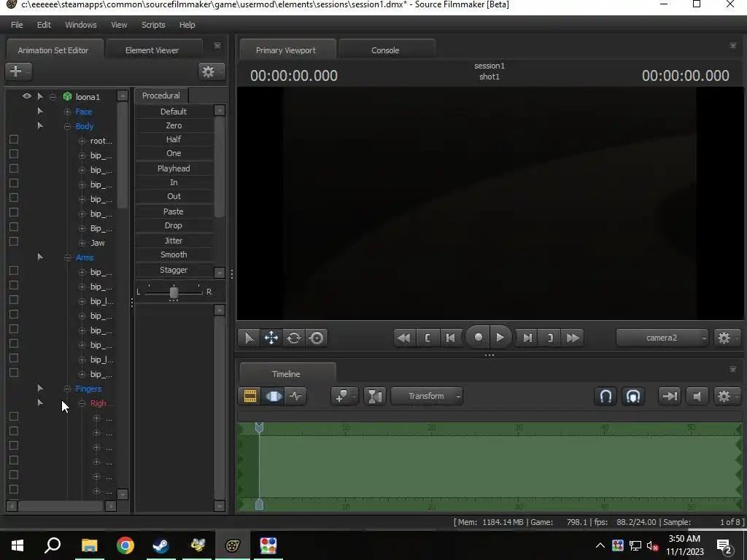Click the left-right balance slider handle
The height and width of the screenshot is (560, 747).
pos(174,292)
